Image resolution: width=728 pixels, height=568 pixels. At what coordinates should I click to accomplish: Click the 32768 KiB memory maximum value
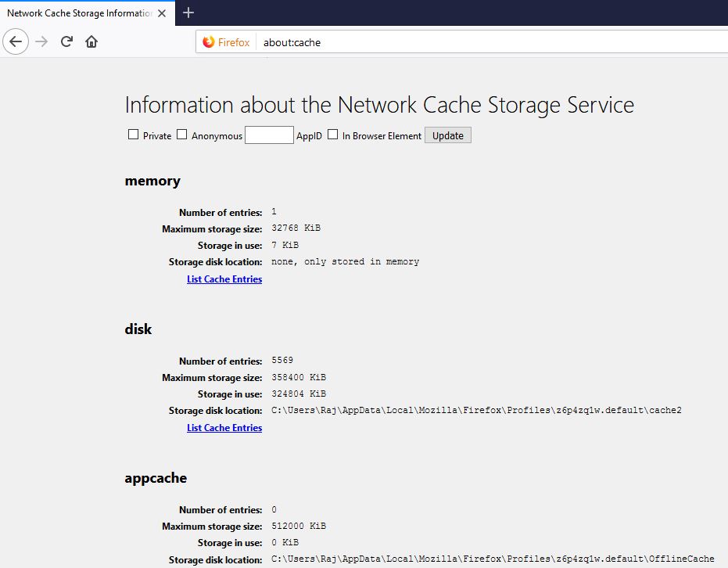(x=296, y=228)
